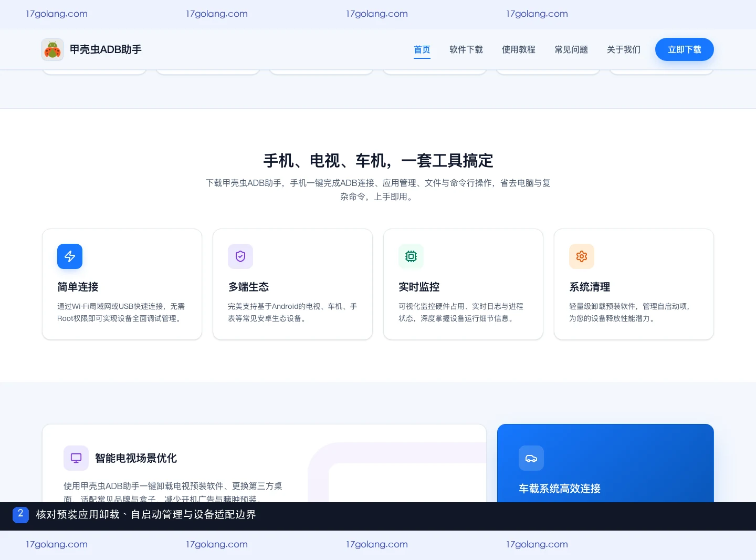Image resolution: width=756 pixels, height=560 pixels.
Task: Click the gear 系统清理 icon
Action: pyautogui.click(x=582, y=256)
